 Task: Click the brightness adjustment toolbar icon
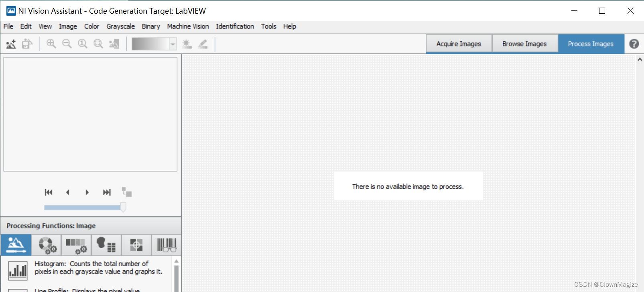coord(187,44)
